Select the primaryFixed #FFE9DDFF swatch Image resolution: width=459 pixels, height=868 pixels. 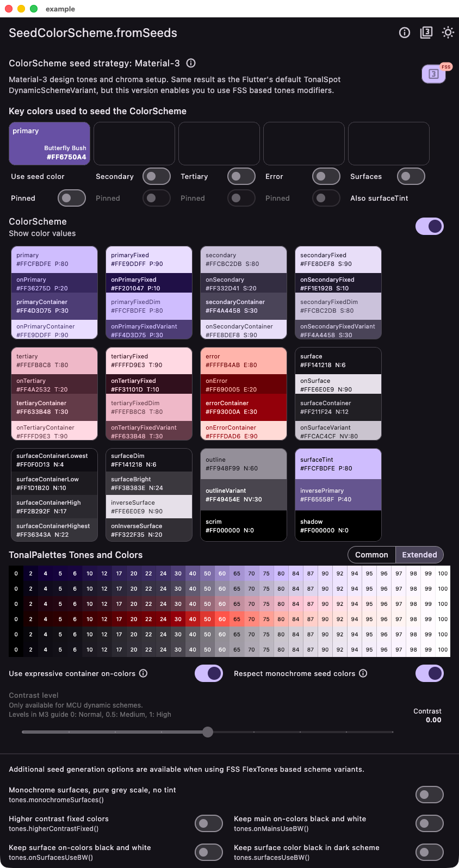pyautogui.click(x=149, y=260)
